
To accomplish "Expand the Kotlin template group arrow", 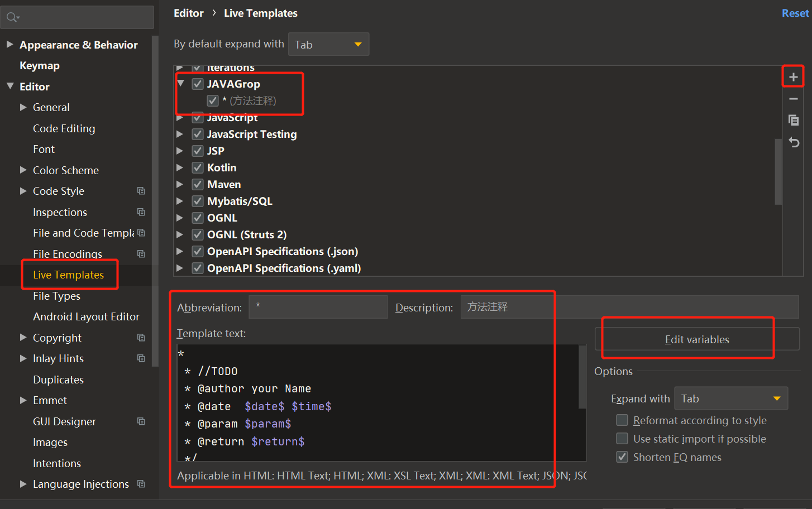I will [x=180, y=167].
